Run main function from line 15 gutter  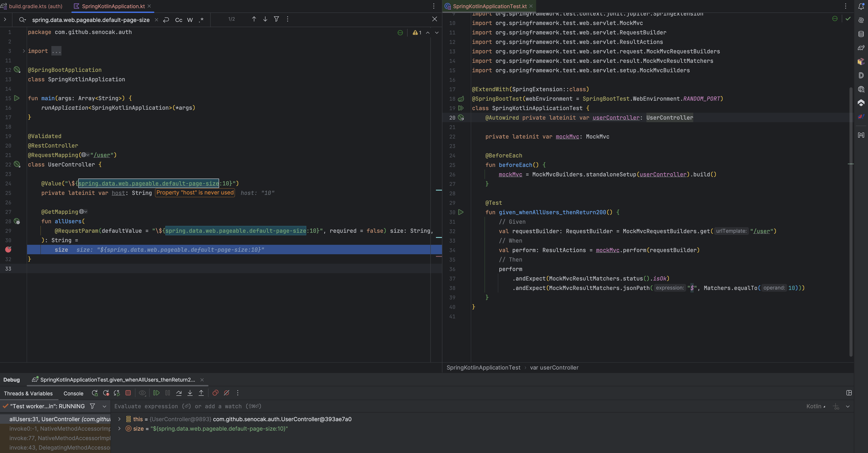[17, 99]
